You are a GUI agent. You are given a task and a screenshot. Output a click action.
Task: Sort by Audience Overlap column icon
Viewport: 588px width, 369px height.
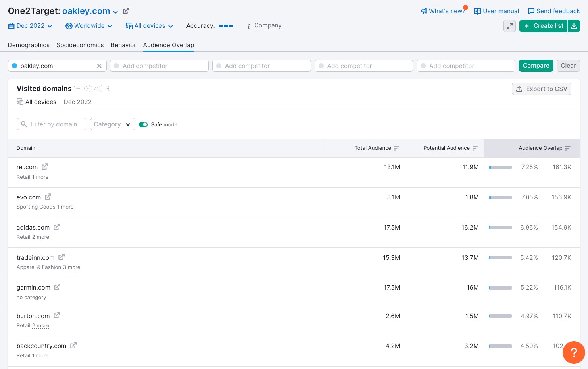[x=568, y=148]
